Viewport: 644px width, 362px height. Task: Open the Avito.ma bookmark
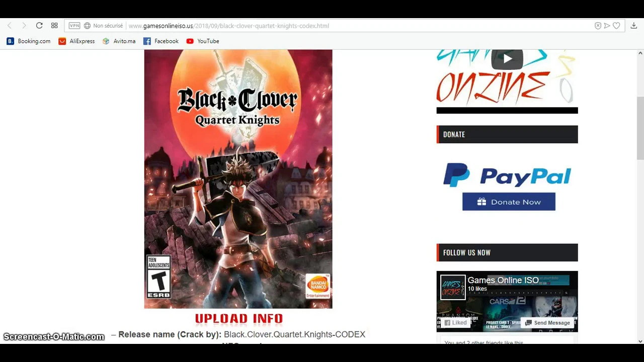119,41
